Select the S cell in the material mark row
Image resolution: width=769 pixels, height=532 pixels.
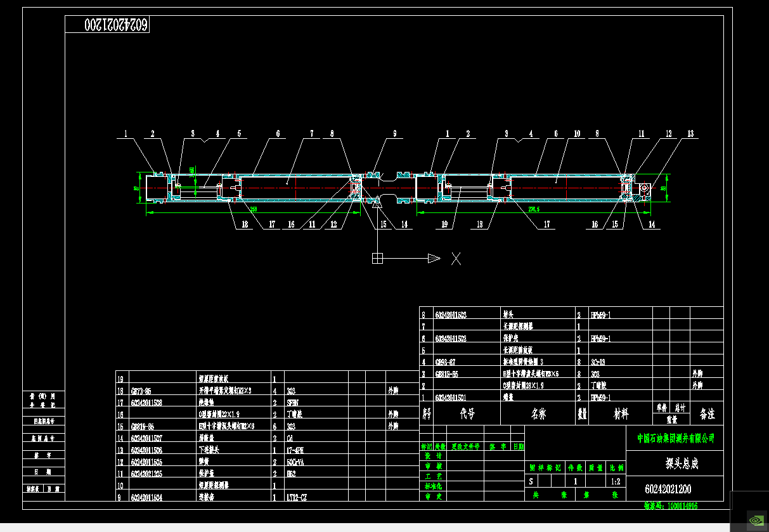tap(531, 481)
